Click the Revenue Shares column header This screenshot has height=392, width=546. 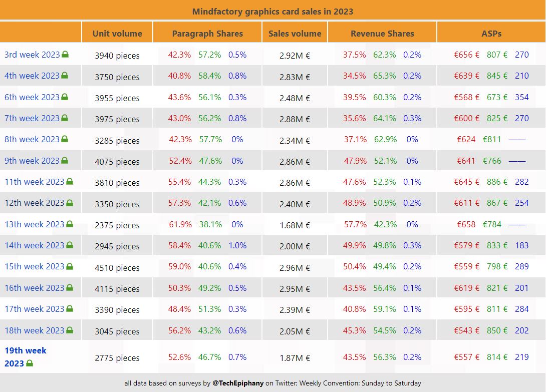pos(382,34)
